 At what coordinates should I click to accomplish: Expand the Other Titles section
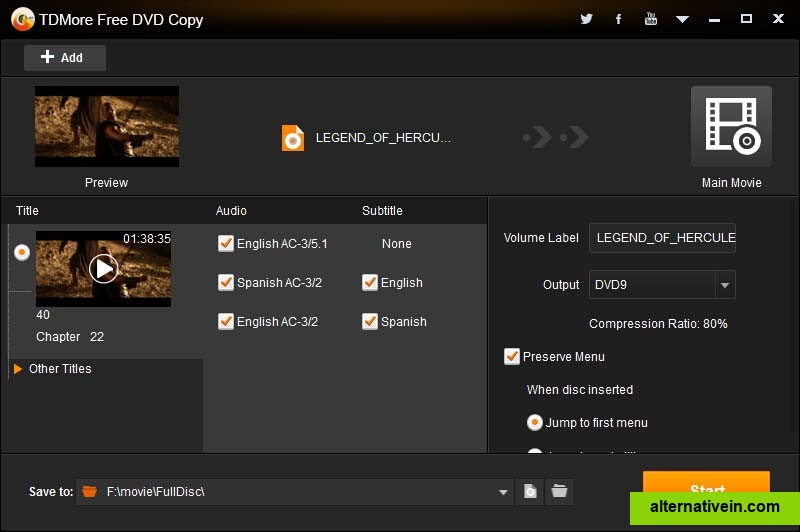[x=18, y=369]
